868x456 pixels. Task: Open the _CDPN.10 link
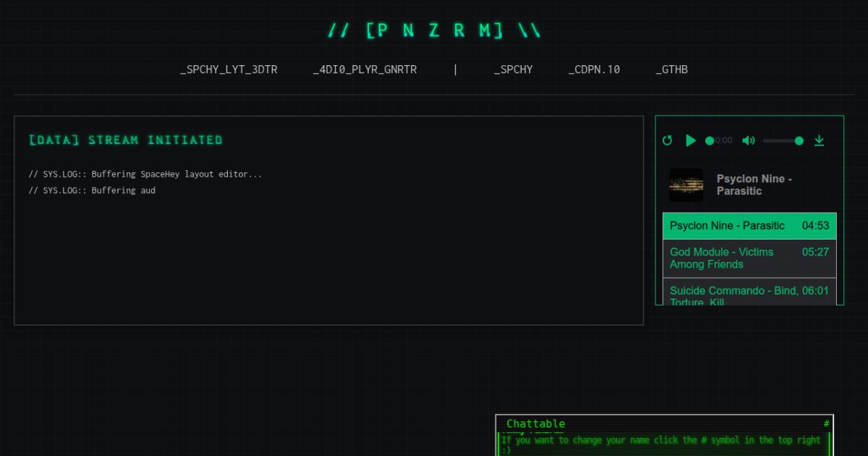(x=594, y=70)
